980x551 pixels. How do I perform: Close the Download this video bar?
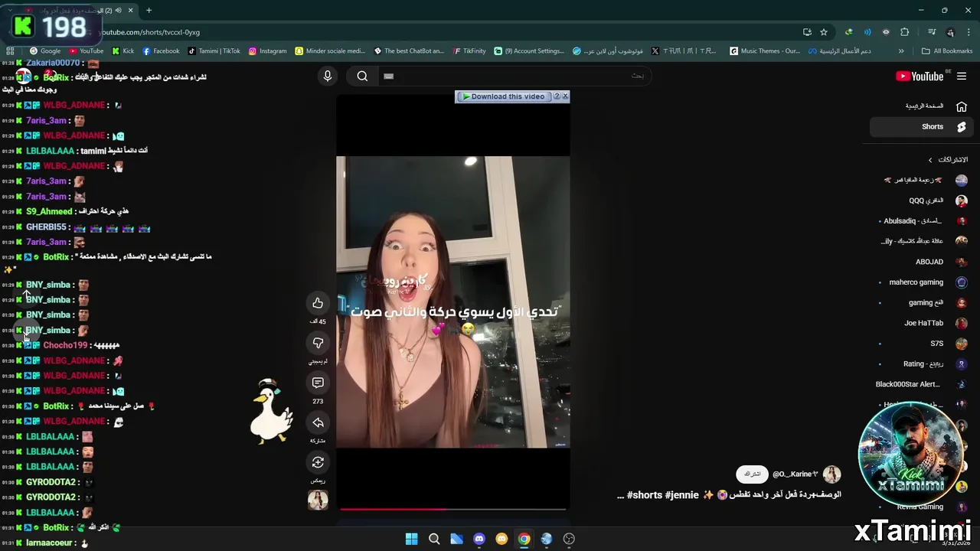pyautogui.click(x=565, y=96)
